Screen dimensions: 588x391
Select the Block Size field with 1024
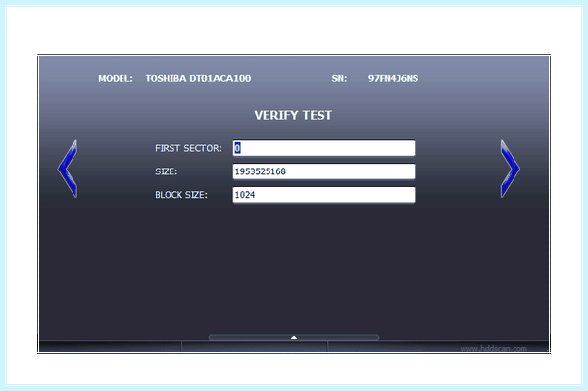pyautogui.click(x=323, y=195)
